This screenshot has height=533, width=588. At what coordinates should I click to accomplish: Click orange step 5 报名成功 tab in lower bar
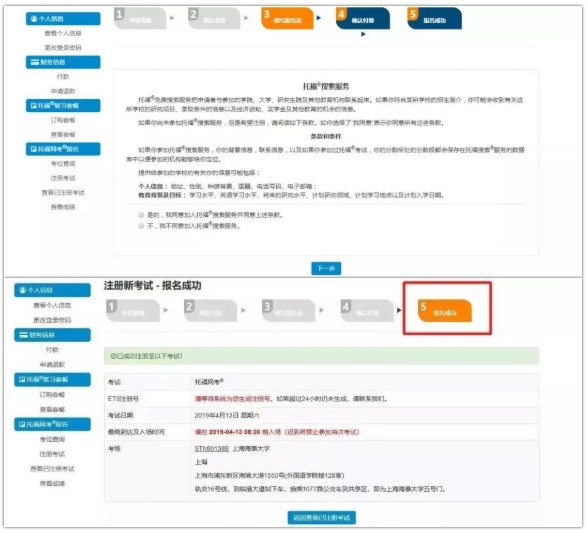(x=445, y=311)
